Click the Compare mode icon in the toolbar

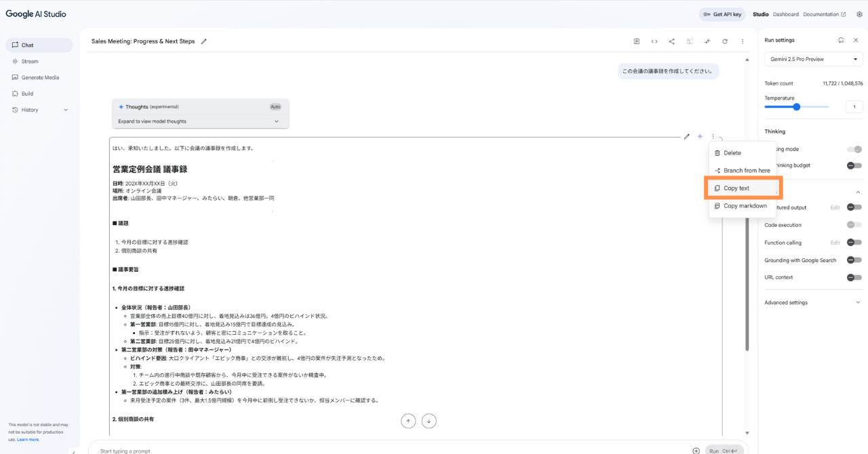click(x=707, y=41)
